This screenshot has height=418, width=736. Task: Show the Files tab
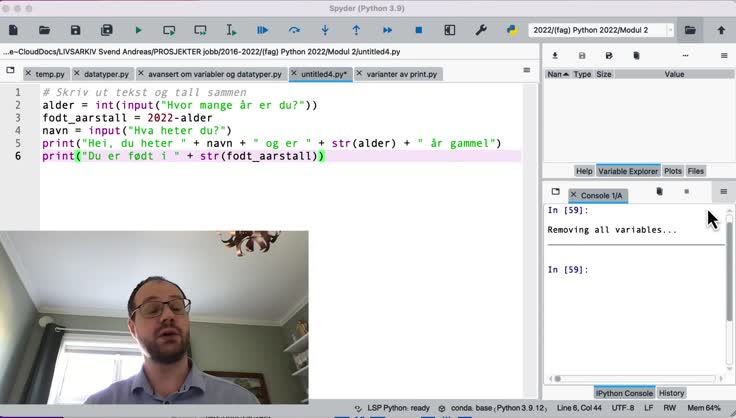click(696, 171)
